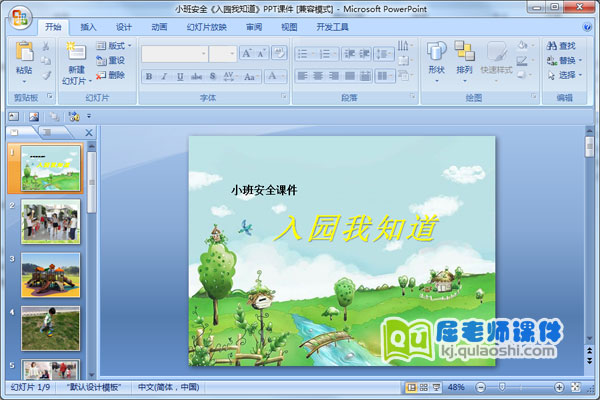This screenshot has width=600, height=400.
Task: Open the font size combo box
Action: click(x=223, y=54)
